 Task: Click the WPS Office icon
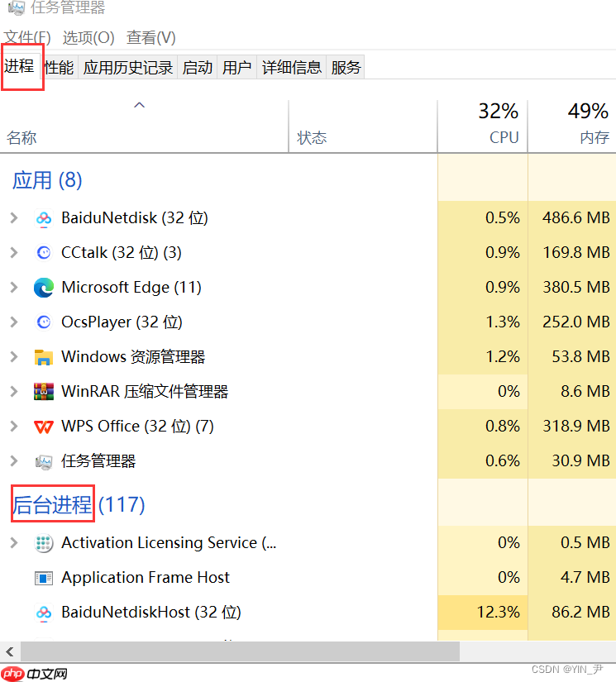click(43, 427)
